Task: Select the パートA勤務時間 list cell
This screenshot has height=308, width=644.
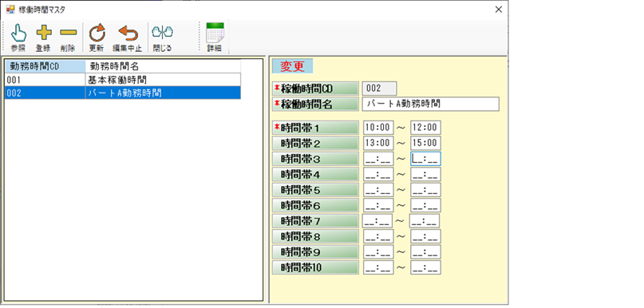Action: click(x=163, y=93)
